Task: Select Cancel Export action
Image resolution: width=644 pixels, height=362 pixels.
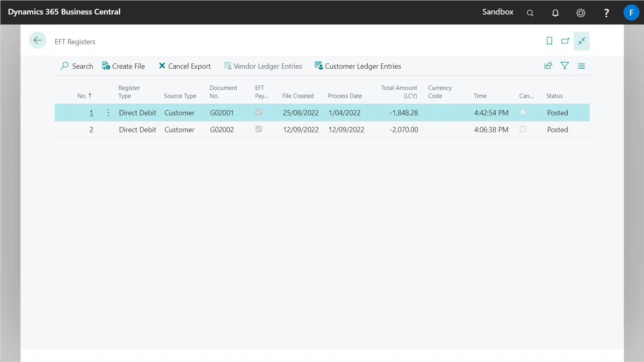Action: 185,66
